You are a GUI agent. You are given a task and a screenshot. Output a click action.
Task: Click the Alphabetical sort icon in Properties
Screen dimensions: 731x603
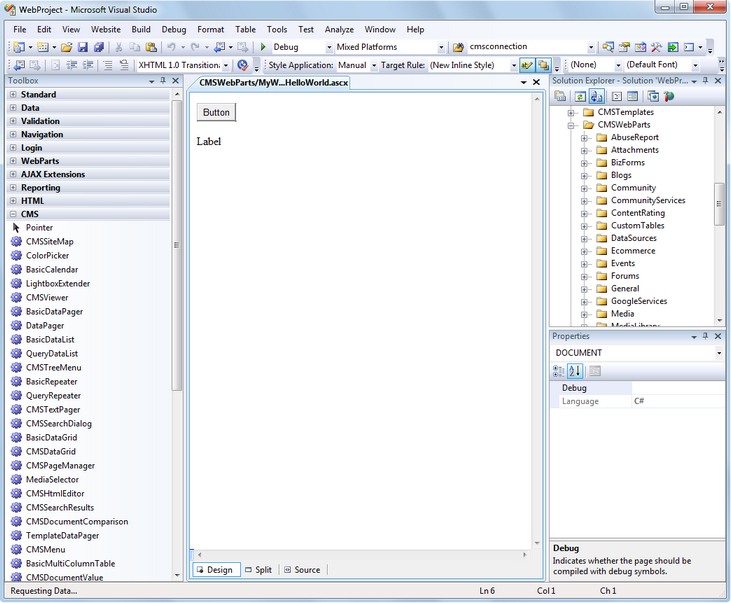[575, 371]
